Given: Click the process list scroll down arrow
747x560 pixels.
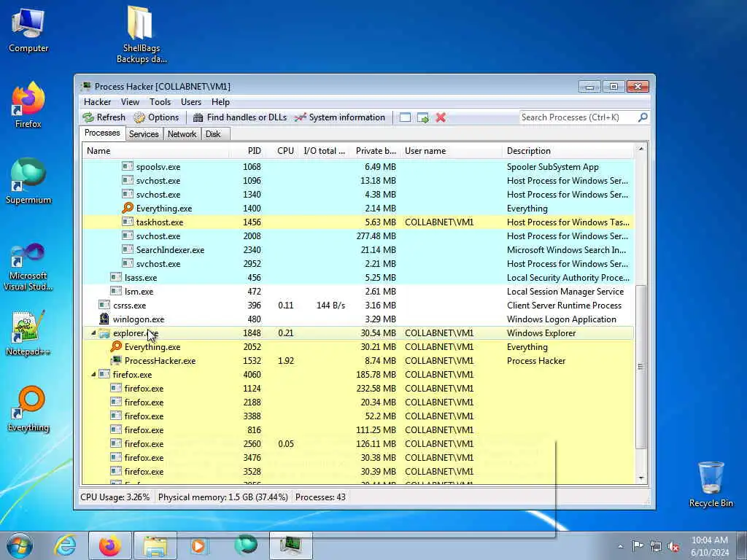Looking at the screenshot, I should (x=641, y=478).
